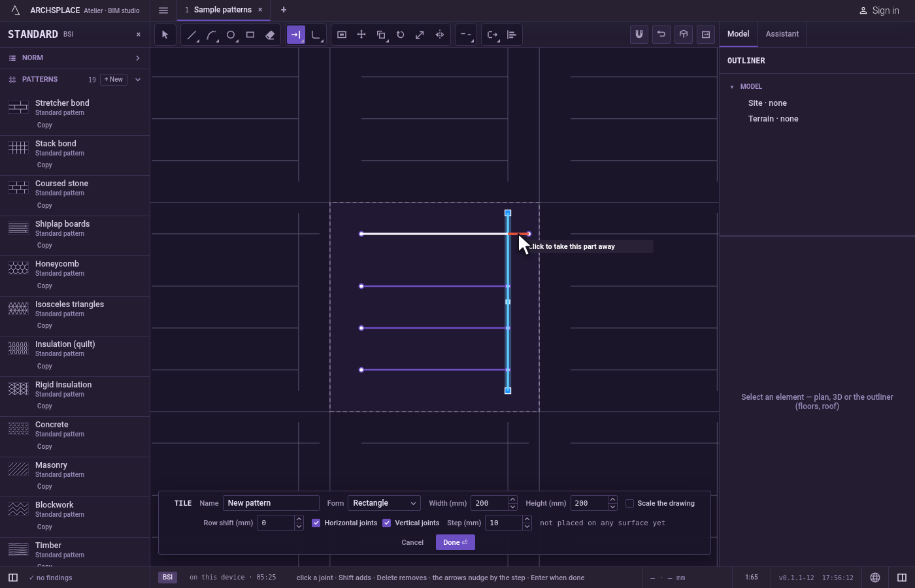Toggle the left panel layout button

13,578
